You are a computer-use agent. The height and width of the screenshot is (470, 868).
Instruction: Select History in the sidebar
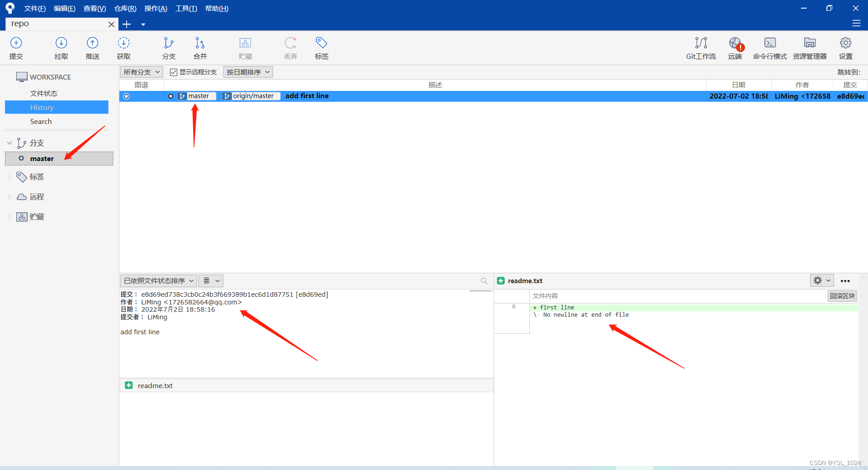coord(57,107)
